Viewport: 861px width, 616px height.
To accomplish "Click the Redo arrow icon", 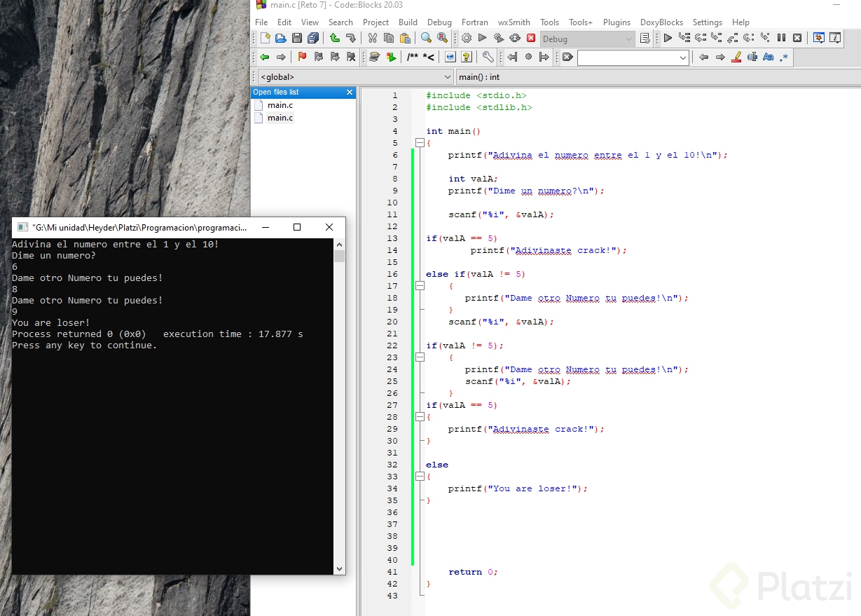I will (351, 39).
